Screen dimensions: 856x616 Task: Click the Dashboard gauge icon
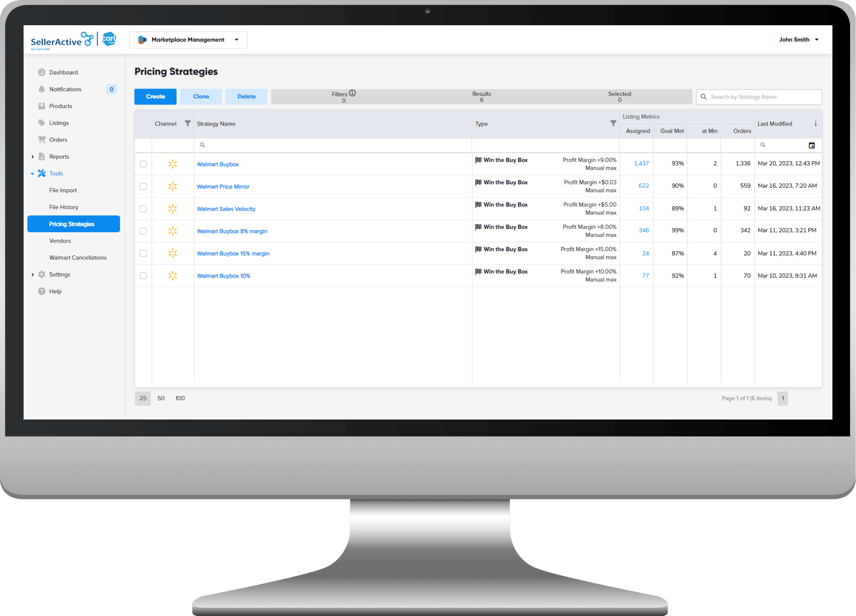pyautogui.click(x=42, y=72)
